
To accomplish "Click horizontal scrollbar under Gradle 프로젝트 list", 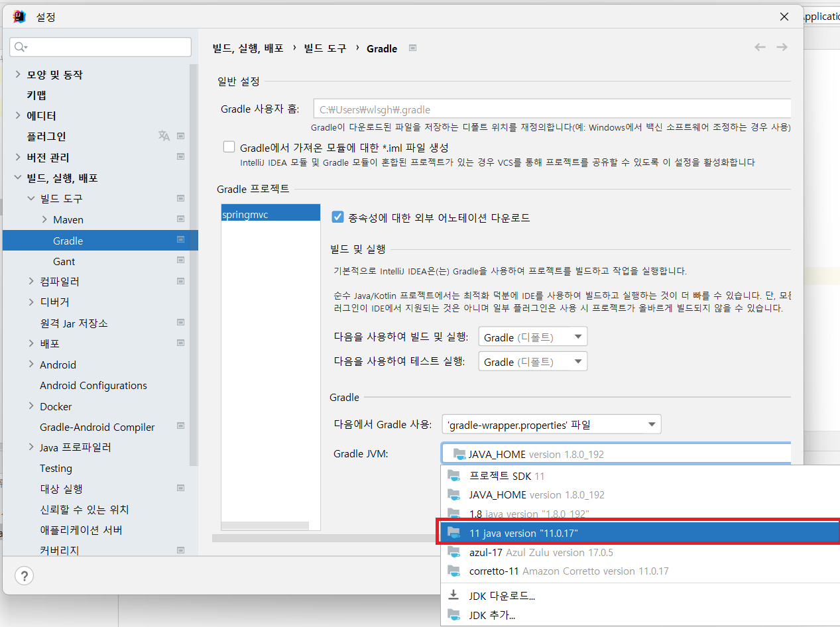I will pyautogui.click(x=265, y=526).
